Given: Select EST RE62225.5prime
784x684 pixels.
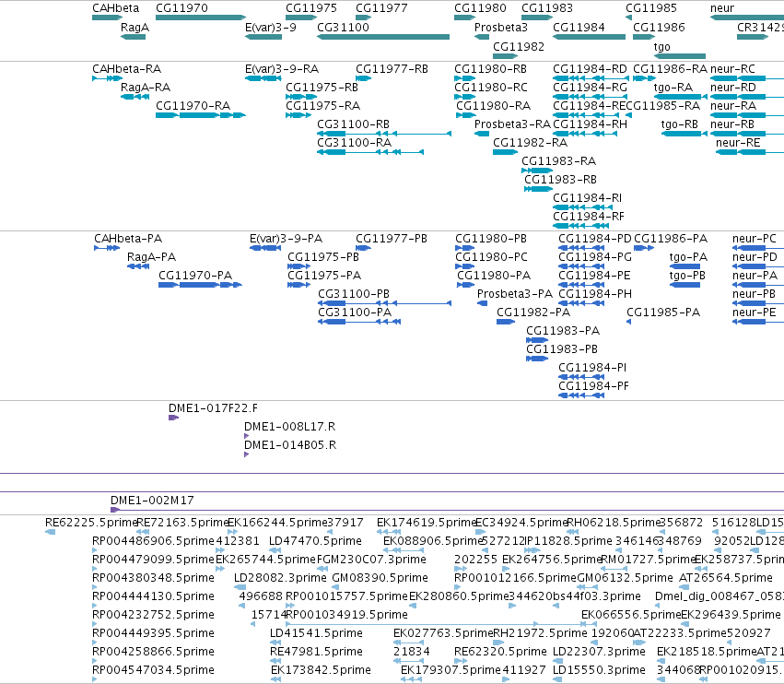Looking at the screenshot, I should click(x=50, y=532).
